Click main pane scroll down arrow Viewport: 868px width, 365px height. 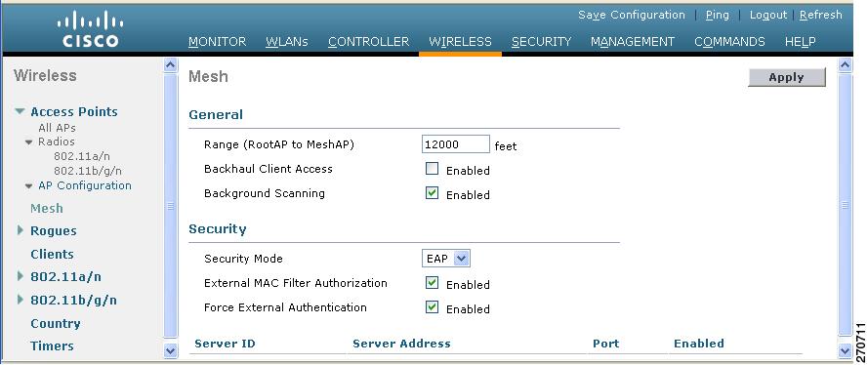pos(846,350)
